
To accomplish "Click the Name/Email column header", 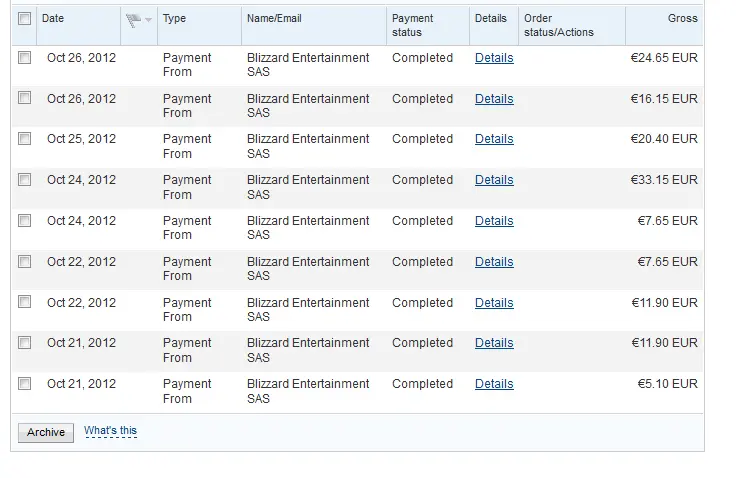I will 274,18.
